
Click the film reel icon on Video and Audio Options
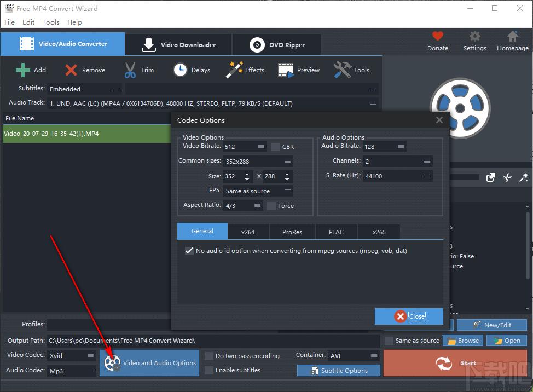(113, 363)
